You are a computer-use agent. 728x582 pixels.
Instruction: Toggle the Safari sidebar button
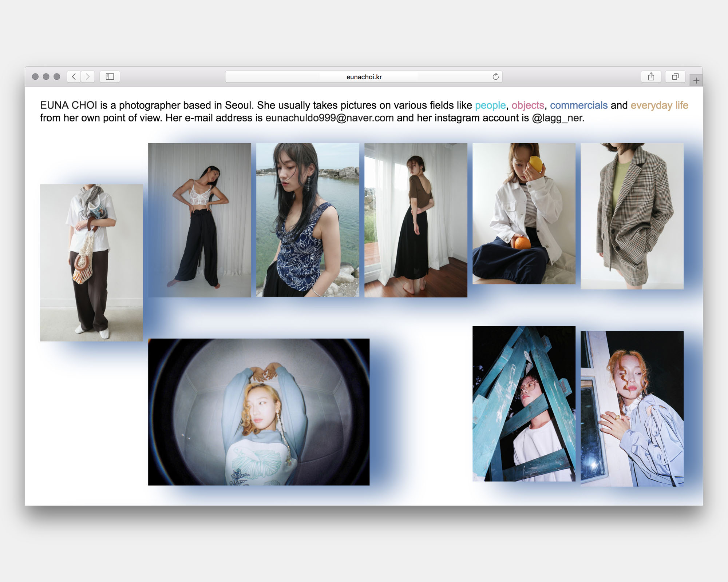110,76
